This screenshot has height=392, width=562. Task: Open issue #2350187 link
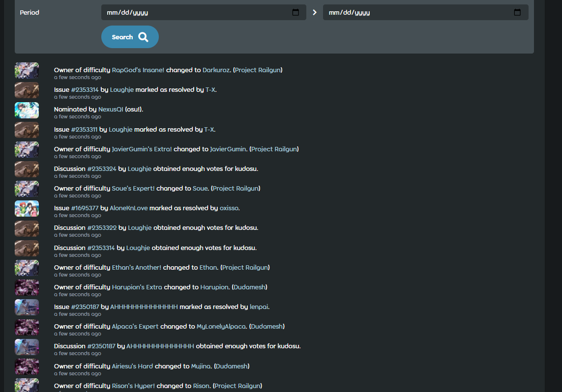click(85, 307)
